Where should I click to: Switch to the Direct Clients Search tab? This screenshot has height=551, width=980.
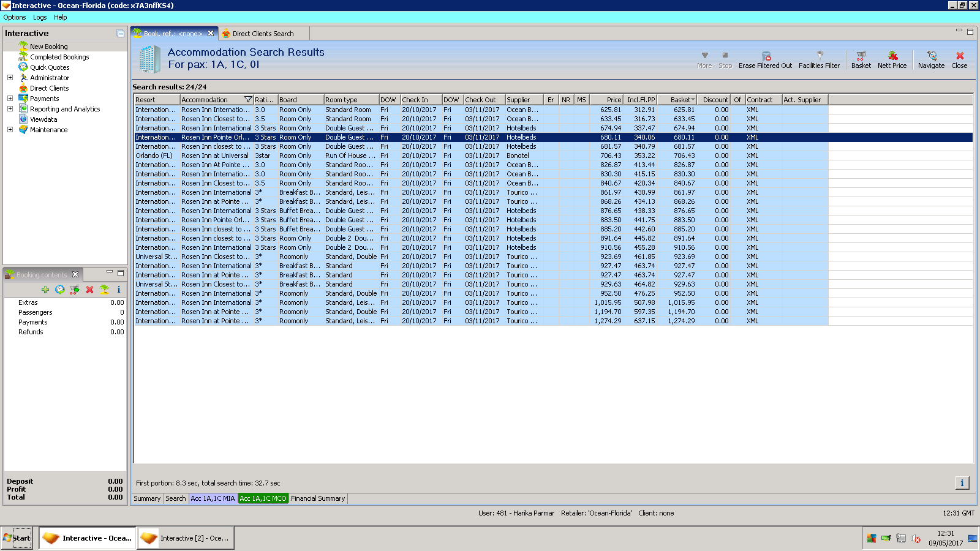pos(263,34)
